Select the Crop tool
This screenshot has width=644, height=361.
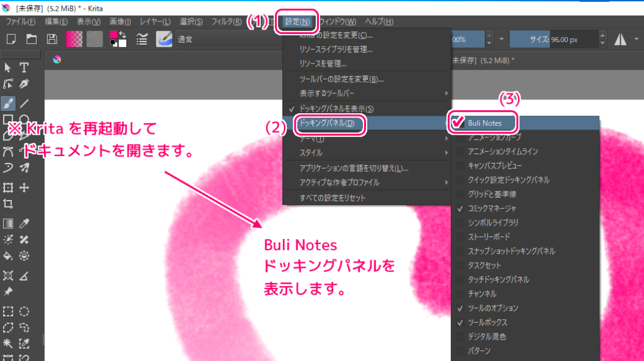pyautogui.click(x=8, y=204)
